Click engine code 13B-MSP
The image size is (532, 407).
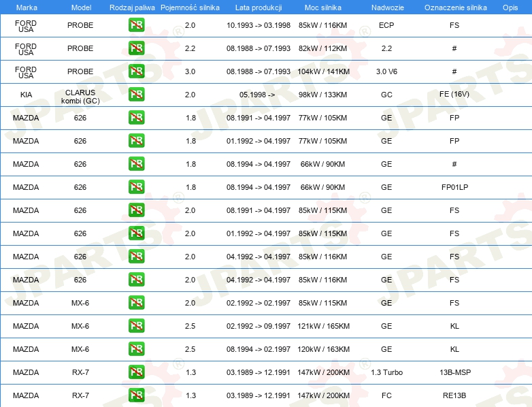[455, 372]
